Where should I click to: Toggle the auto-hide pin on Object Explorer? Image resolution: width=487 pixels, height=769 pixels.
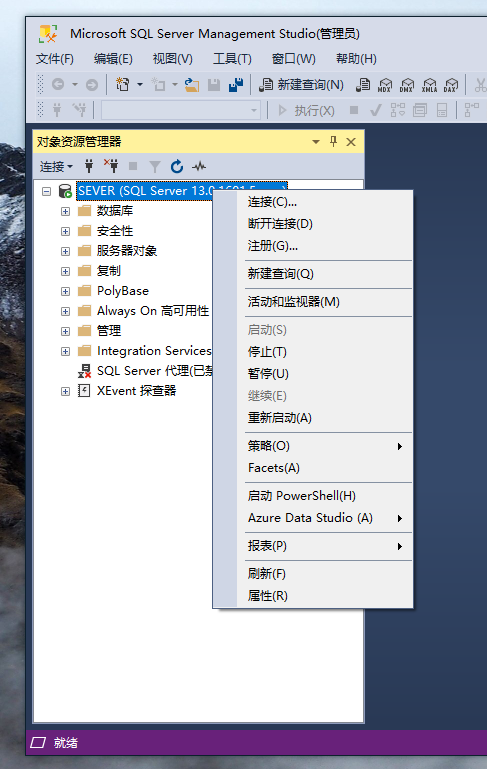point(333,142)
